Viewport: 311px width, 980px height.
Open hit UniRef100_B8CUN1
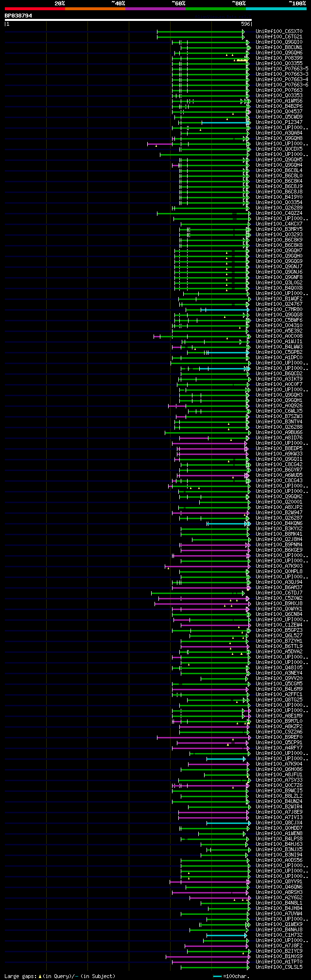[x=279, y=48]
